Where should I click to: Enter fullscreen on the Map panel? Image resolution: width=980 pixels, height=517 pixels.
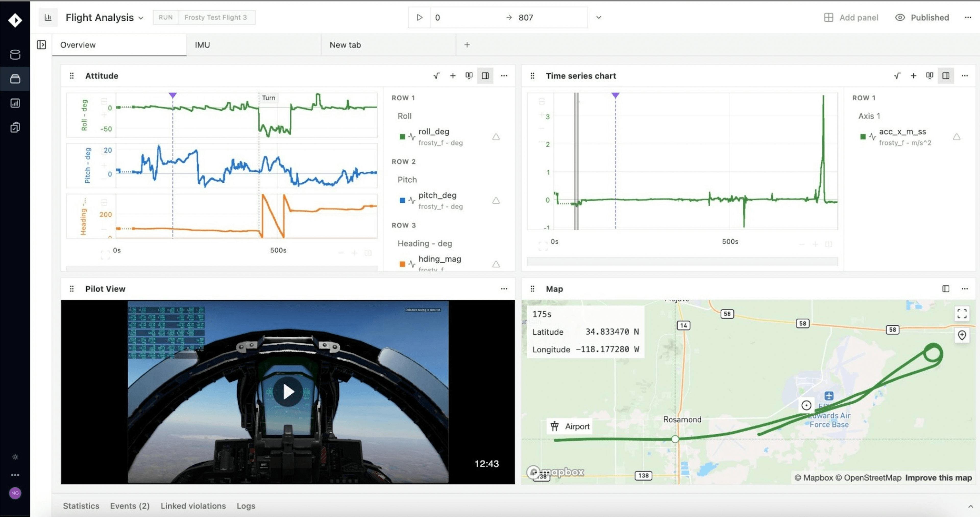click(962, 314)
